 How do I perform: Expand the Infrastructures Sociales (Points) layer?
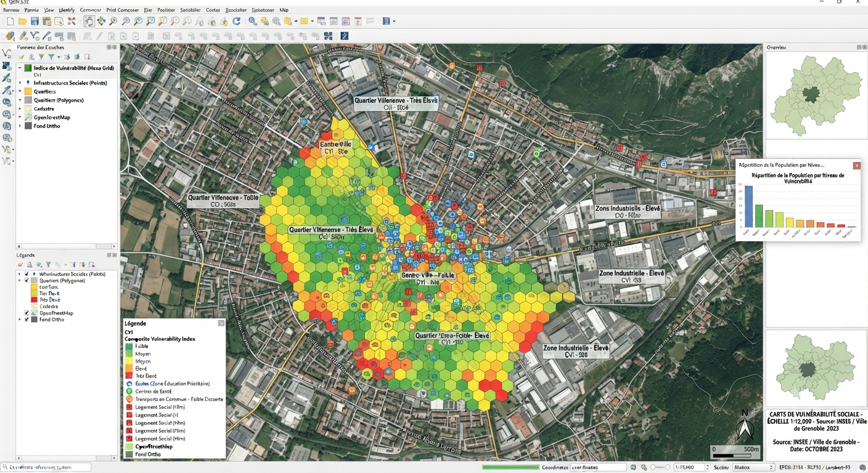point(20,83)
